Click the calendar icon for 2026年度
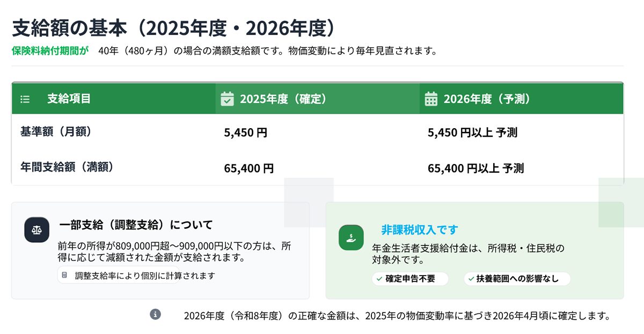 point(431,99)
